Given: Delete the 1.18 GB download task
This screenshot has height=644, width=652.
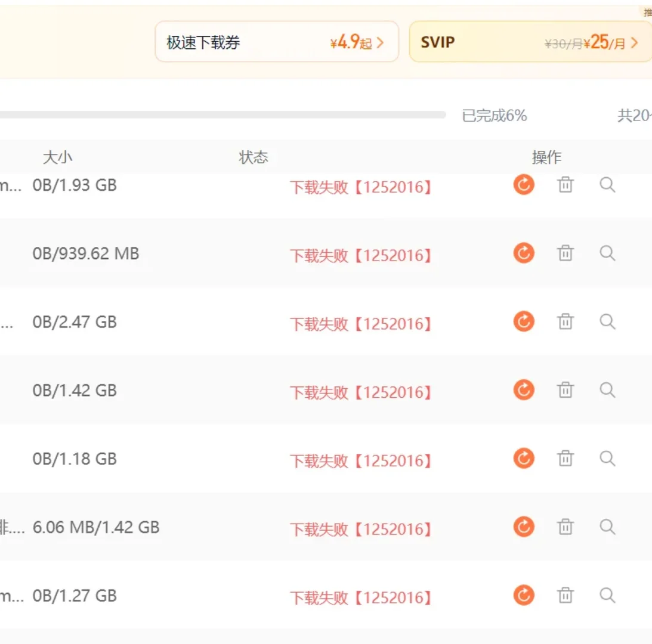Looking at the screenshot, I should [565, 458].
